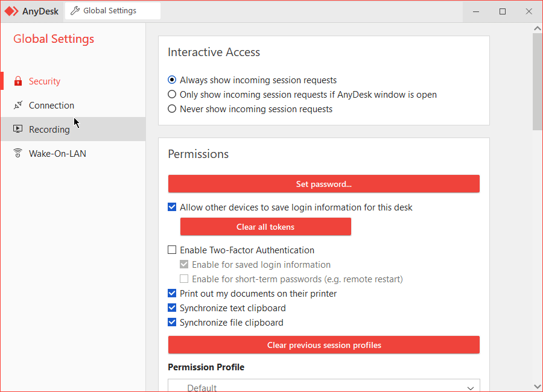
Task: Minimize the AnyDesk window
Action: [476, 11]
